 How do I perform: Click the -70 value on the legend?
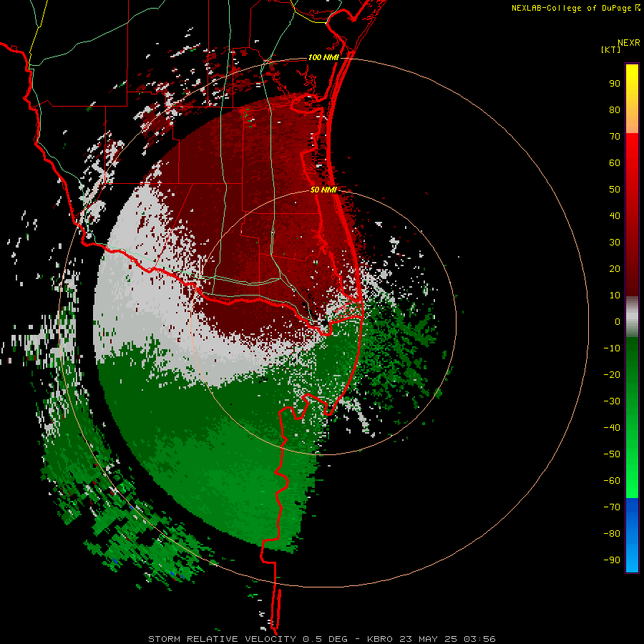[612, 507]
